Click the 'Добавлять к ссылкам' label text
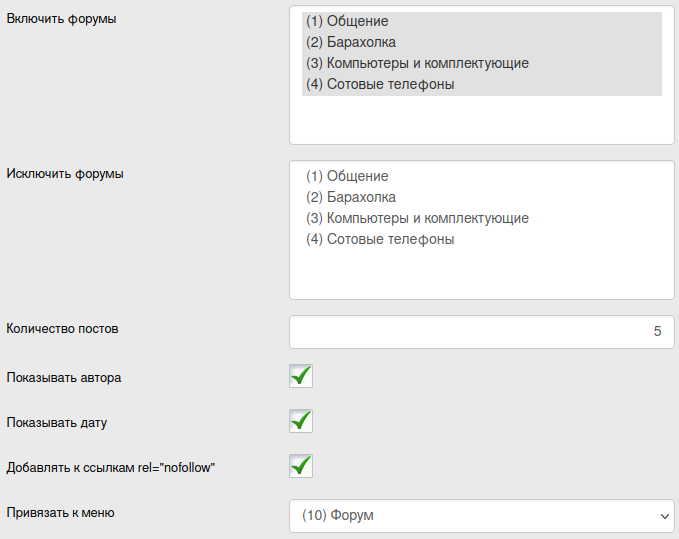Viewport: 679px width, 539px height. [x=111, y=467]
